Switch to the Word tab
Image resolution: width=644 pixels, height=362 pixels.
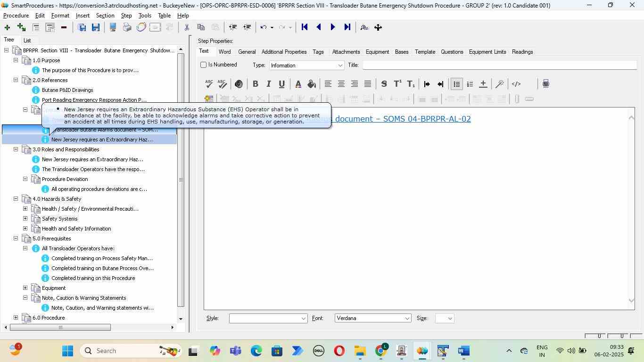[x=224, y=52]
